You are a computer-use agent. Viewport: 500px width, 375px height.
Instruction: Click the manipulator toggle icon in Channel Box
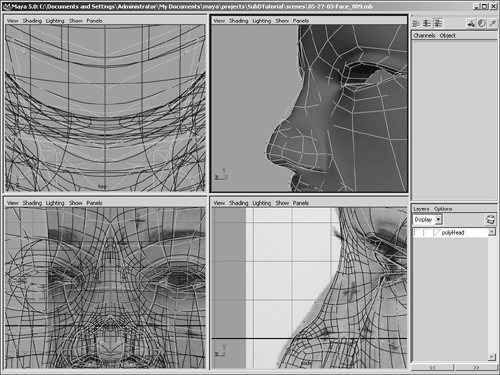coord(471,23)
